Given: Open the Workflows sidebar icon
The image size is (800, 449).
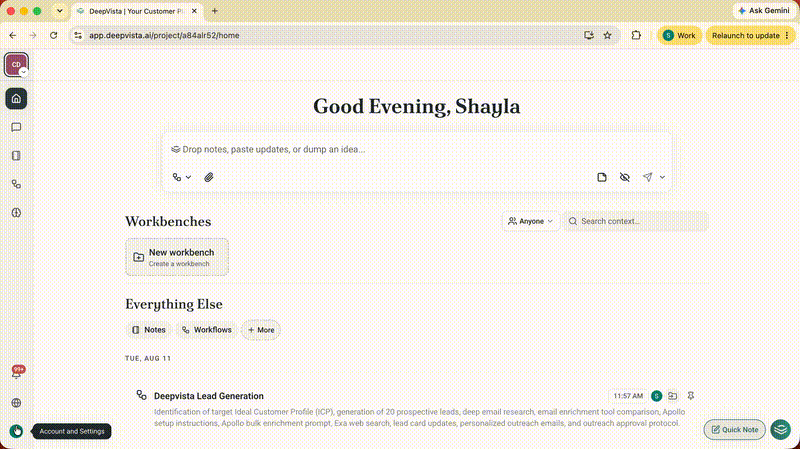Looking at the screenshot, I should point(16,184).
